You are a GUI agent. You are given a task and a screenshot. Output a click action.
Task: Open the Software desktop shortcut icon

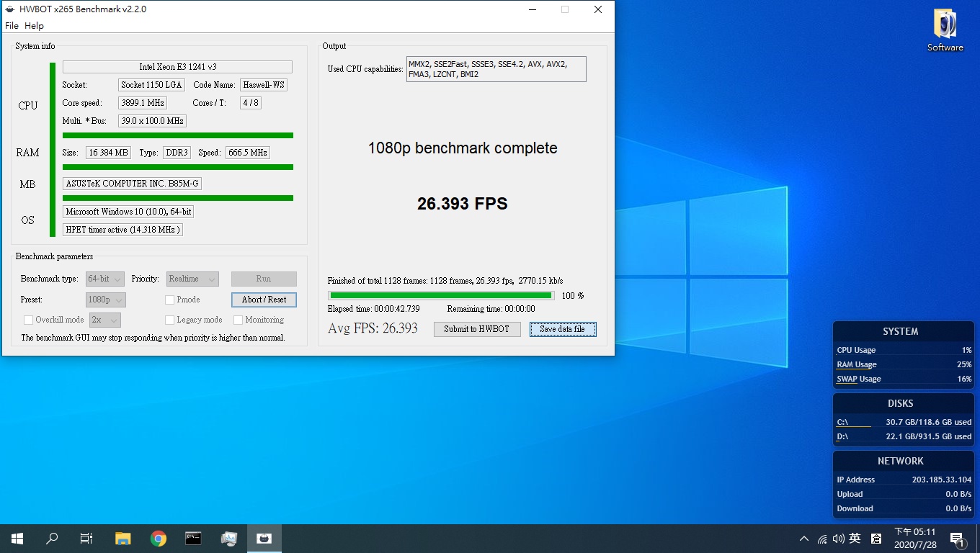pos(945,30)
